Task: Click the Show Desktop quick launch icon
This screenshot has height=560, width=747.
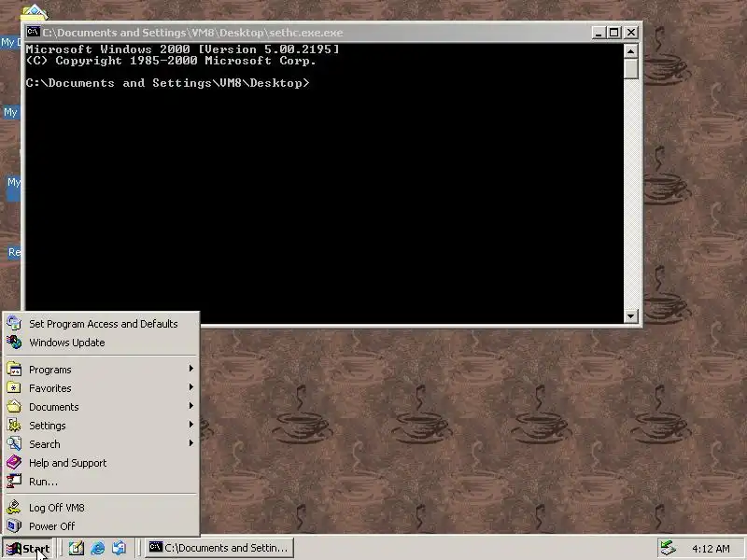Action: [77, 548]
